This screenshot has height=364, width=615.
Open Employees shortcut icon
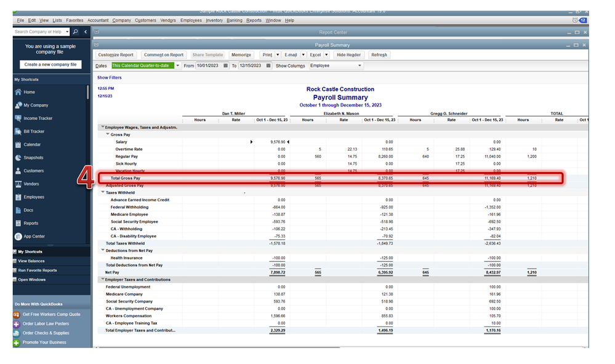(x=18, y=197)
